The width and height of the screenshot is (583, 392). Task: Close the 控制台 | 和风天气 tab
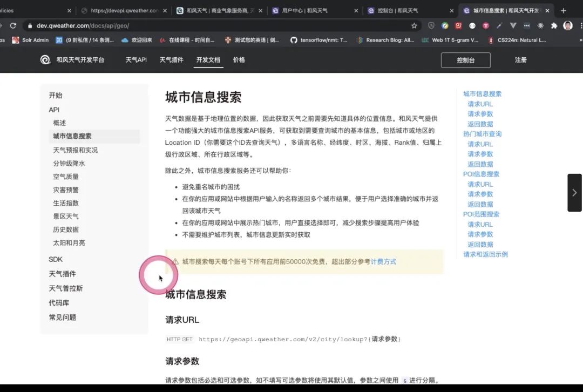point(452,11)
